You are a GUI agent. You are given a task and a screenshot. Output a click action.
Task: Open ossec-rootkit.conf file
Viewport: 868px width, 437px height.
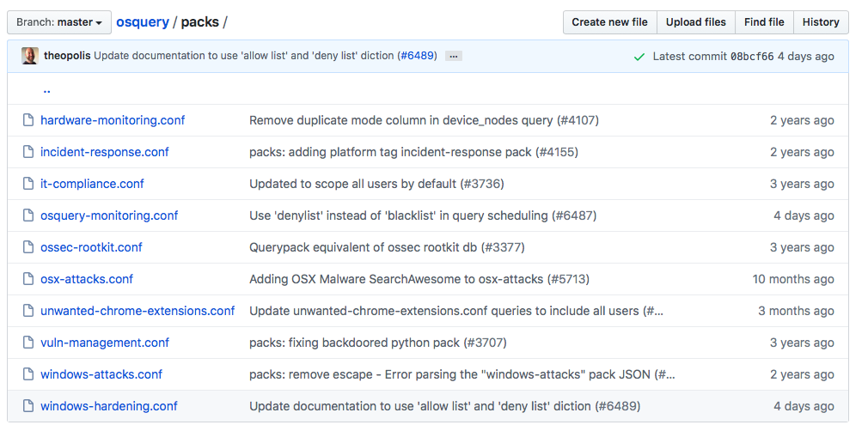pos(91,247)
